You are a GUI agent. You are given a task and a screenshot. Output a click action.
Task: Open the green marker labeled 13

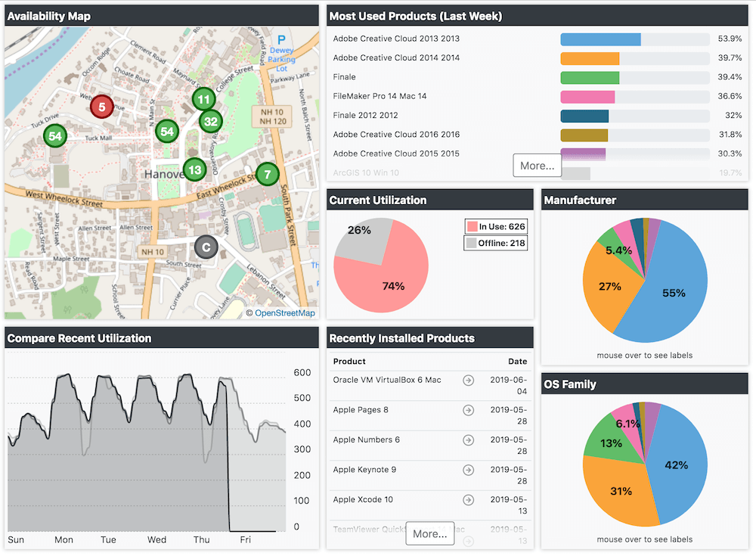coord(194,169)
